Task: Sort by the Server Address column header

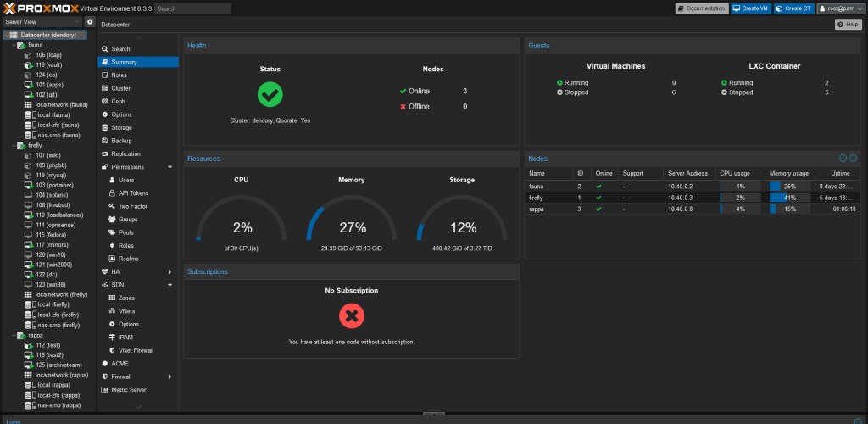Action: tap(689, 173)
